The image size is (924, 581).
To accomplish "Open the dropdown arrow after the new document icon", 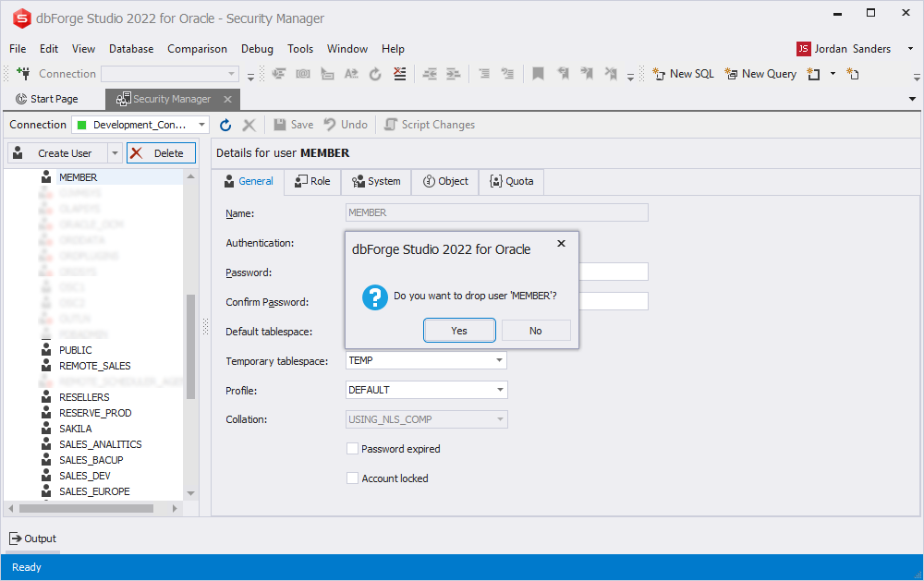I will (833, 74).
